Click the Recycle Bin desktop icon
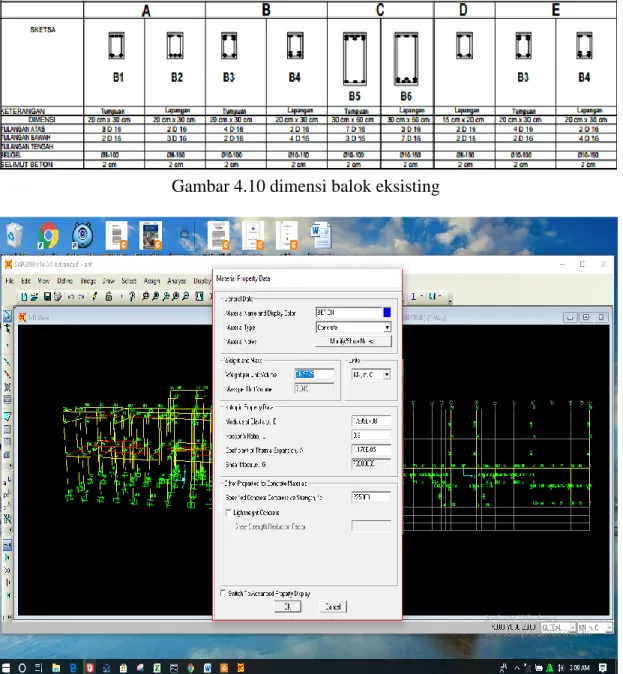The height and width of the screenshot is (674, 623). tap(14, 236)
